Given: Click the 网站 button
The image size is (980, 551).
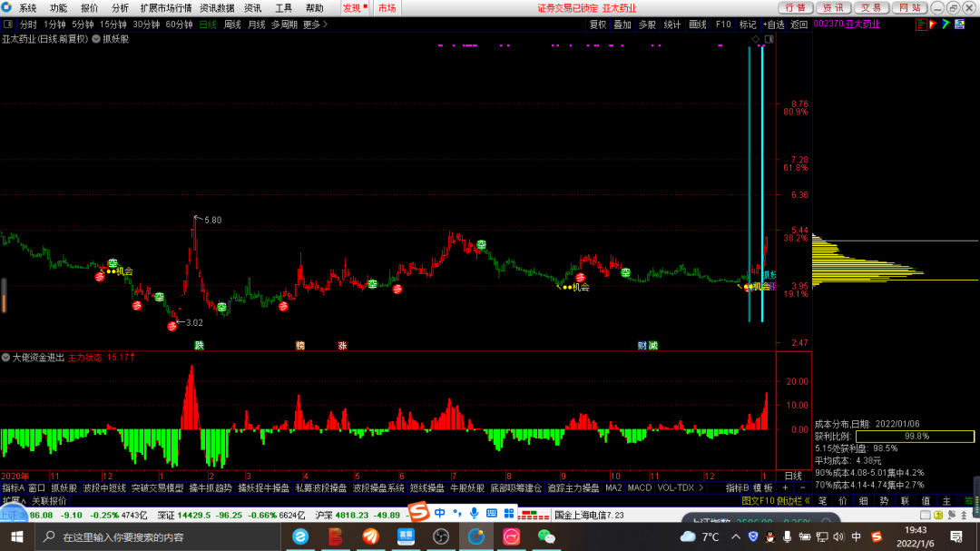Looking at the screenshot, I should tap(908, 7).
